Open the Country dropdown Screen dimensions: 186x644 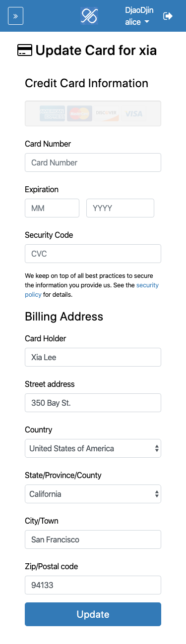click(93, 448)
